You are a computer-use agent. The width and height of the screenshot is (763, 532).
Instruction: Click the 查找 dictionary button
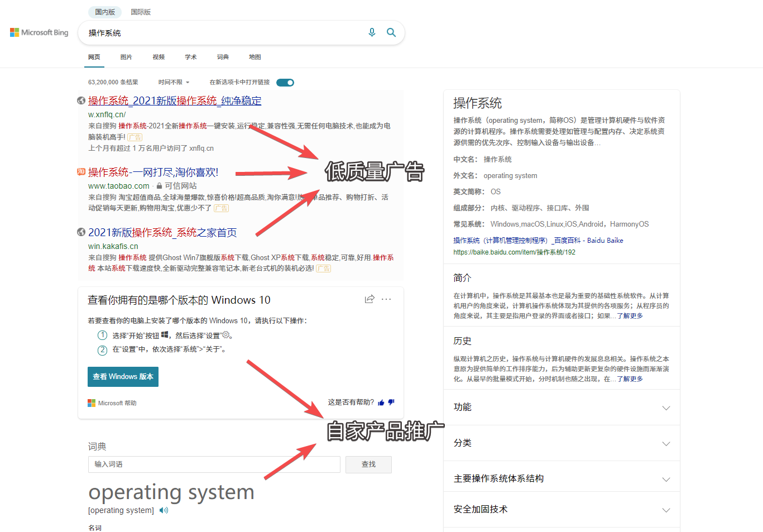tap(368, 464)
